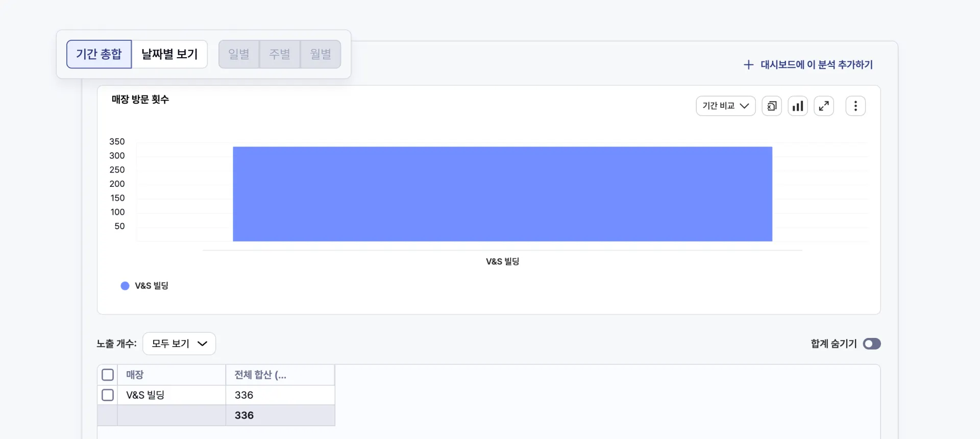Select the 월별 option
The image size is (980, 439).
(x=321, y=54)
